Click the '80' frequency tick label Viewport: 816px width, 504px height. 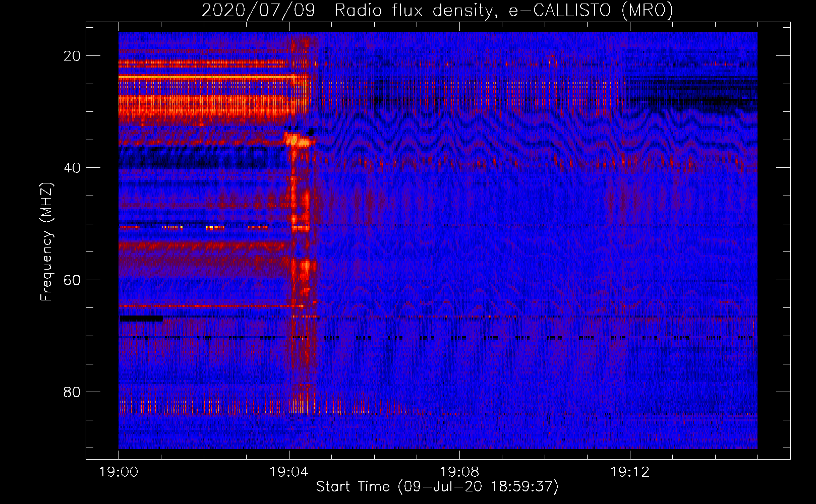(72, 392)
